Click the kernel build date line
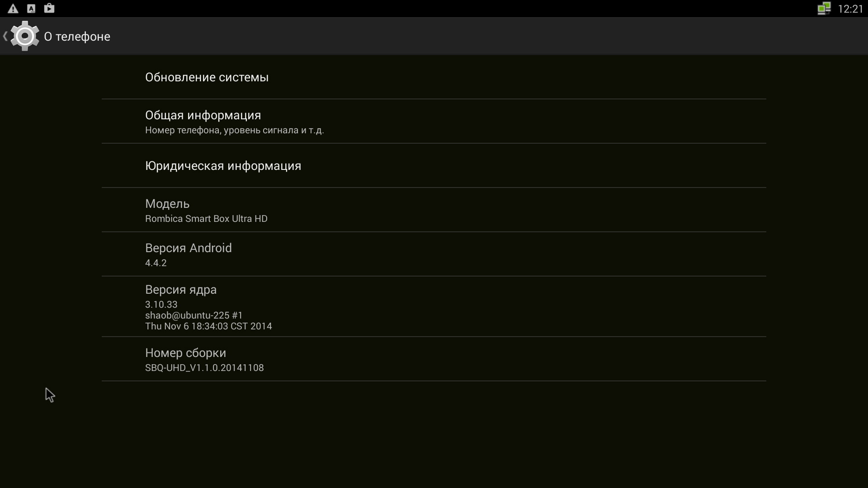 208,326
